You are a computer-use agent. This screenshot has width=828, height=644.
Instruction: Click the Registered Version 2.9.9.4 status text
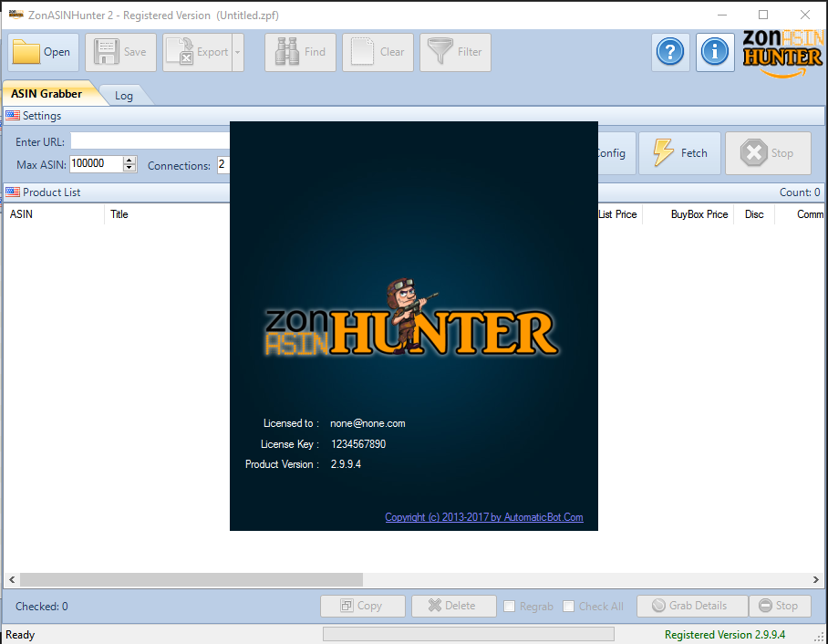coord(724,635)
